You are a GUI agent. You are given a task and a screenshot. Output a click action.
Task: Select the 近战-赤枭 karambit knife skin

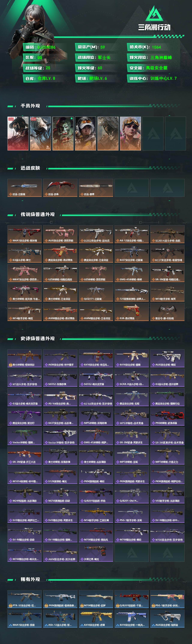[x=60, y=188]
